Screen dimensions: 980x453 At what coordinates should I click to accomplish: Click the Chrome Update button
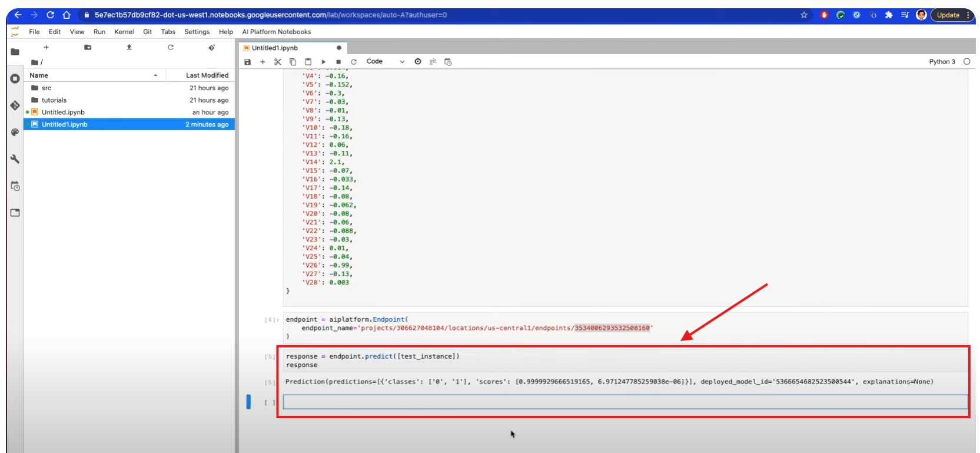point(948,15)
